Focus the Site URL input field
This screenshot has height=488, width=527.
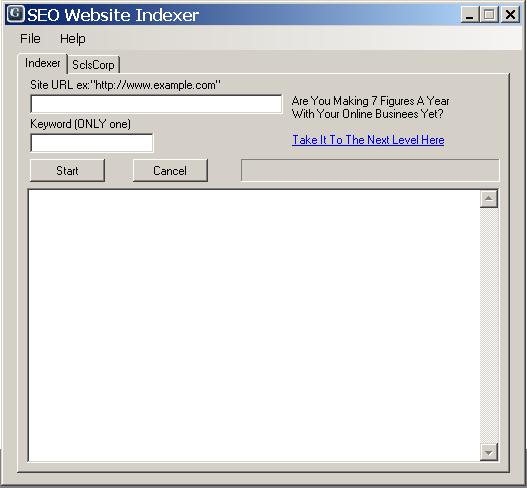(x=156, y=104)
